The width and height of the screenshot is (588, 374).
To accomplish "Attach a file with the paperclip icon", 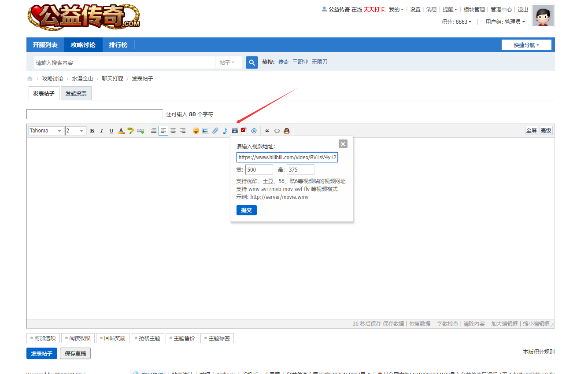I will [215, 130].
